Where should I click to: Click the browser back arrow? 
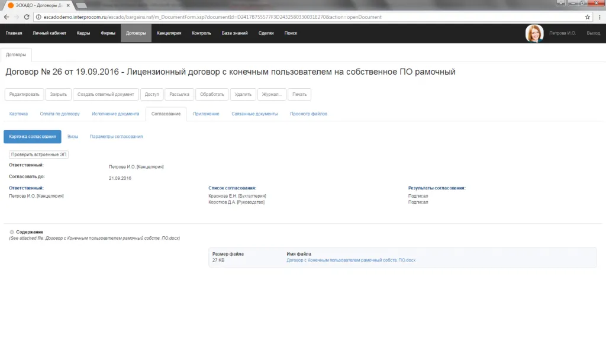pos(7,17)
